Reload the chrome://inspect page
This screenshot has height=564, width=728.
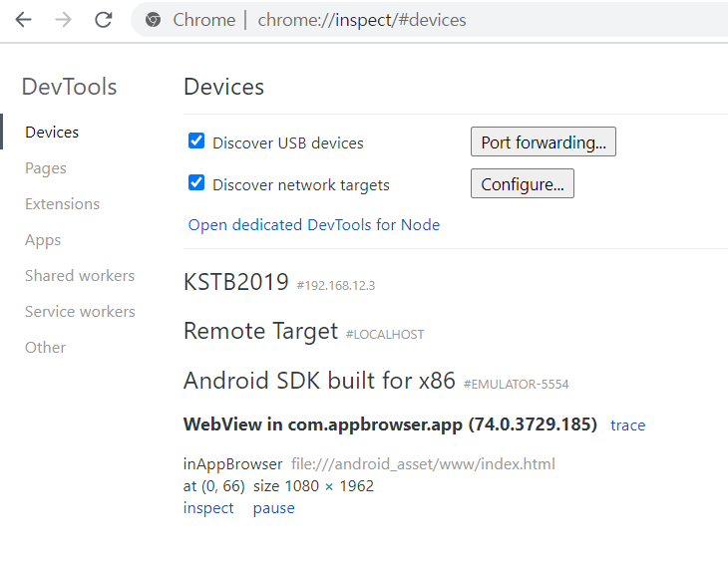pos(103,20)
